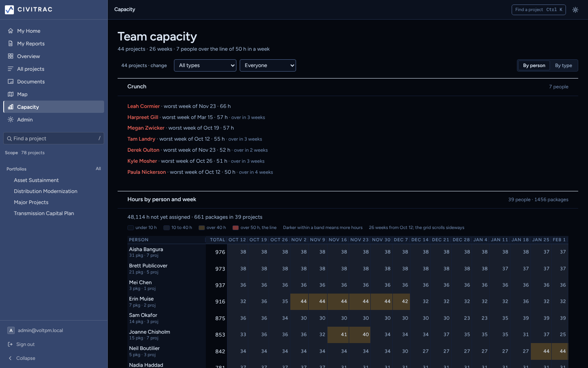Click the Admin gear icon
Image resolution: width=588 pixels, height=368 pixels.
click(x=11, y=119)
